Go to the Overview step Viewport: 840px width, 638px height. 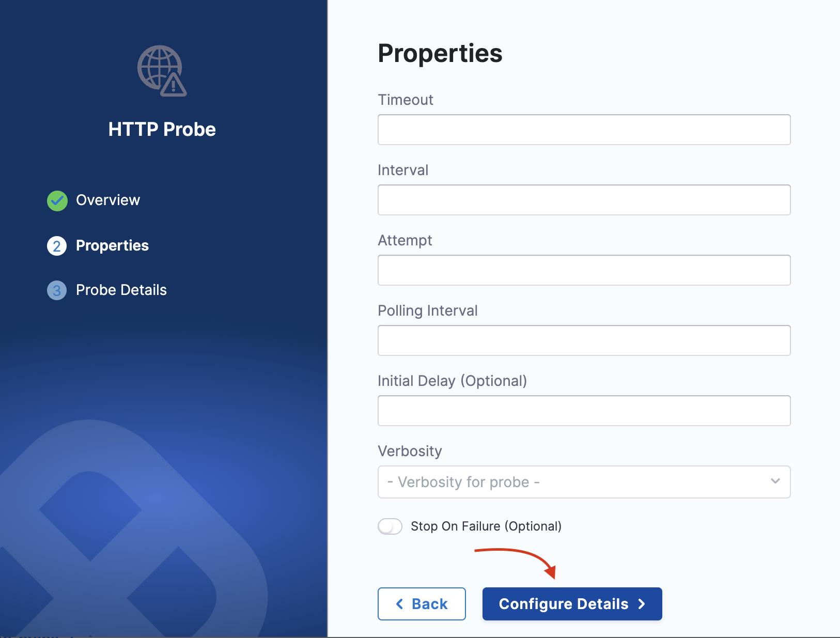point(108,200)
